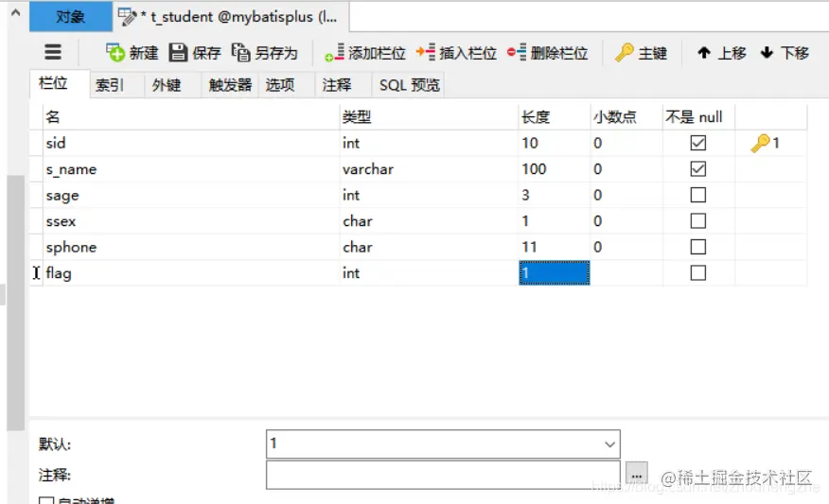
Task: Add a field with 添加栏位
Action: (x=364, y=53)
